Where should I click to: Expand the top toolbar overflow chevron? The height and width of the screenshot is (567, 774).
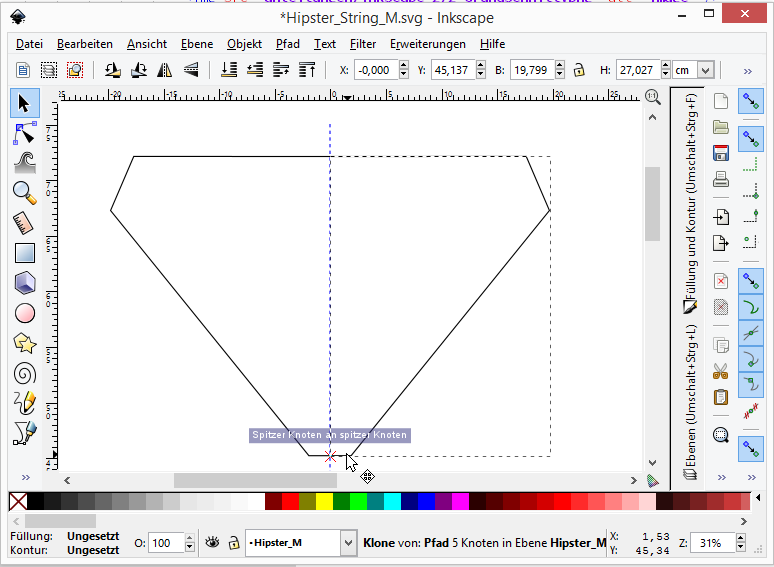747,71
